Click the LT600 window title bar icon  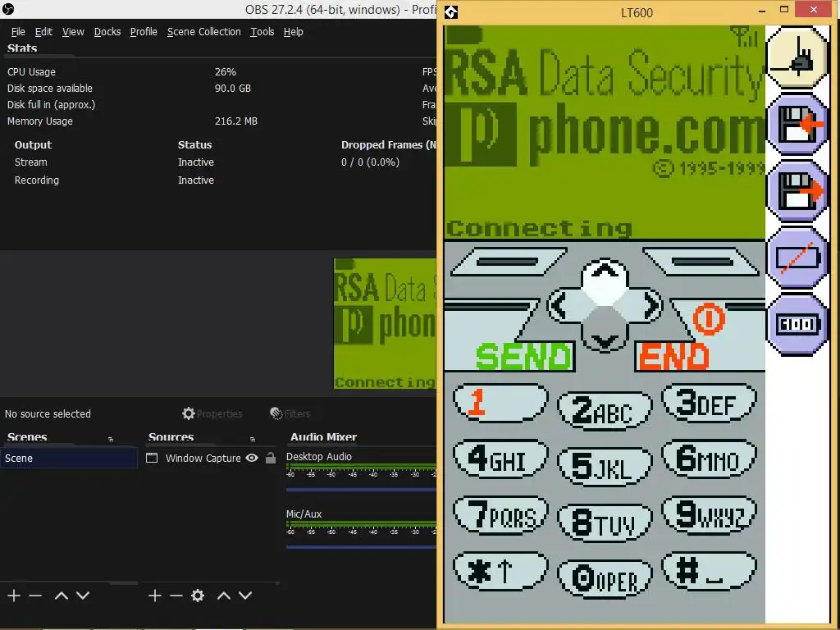tap(451, 11)
